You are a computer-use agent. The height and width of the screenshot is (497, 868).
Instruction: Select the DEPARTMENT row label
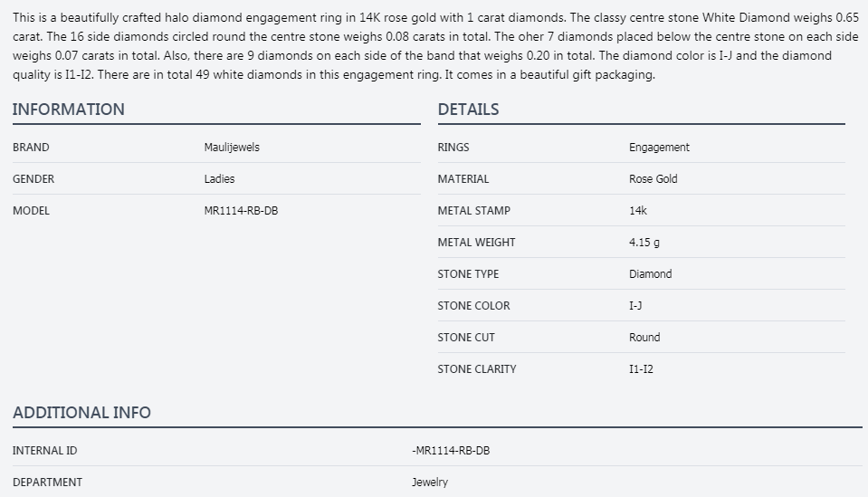[x=47, y=483]
